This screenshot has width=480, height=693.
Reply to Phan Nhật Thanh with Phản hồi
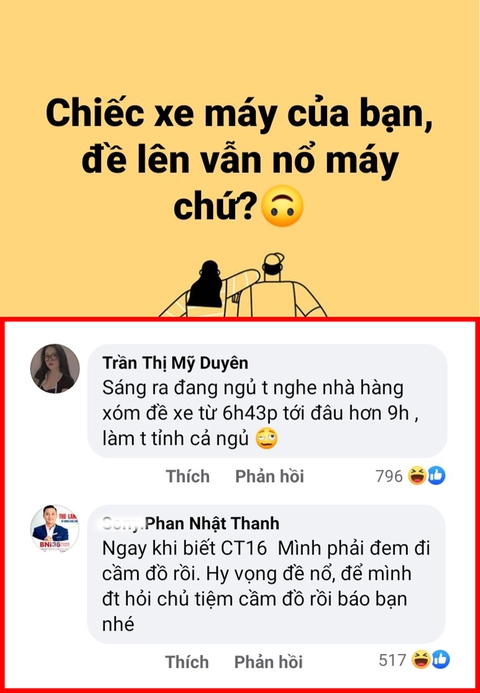(x=269, y=662)
